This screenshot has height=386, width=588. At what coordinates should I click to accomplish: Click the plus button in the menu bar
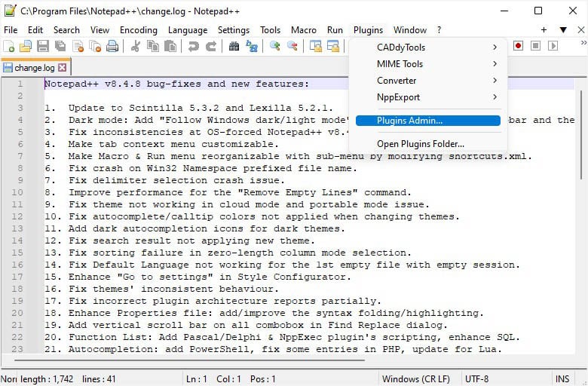click(544, 29)
